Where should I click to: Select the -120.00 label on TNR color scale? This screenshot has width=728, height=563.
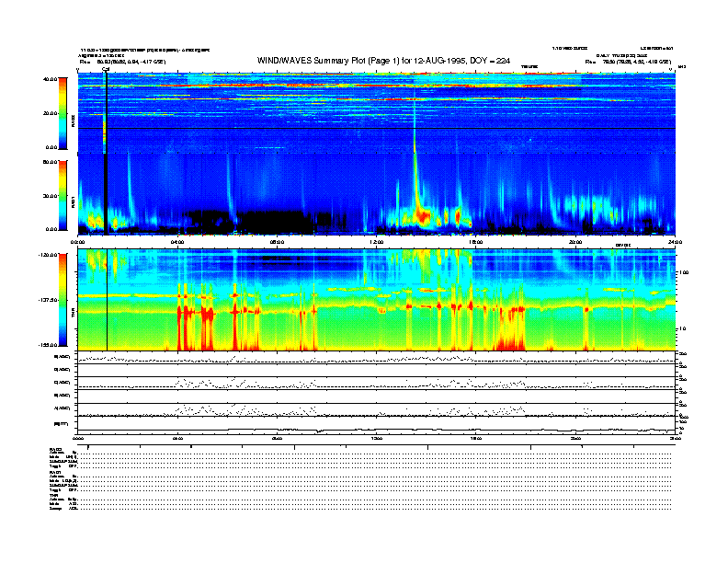pyautogui.click(x=48, y=255)
